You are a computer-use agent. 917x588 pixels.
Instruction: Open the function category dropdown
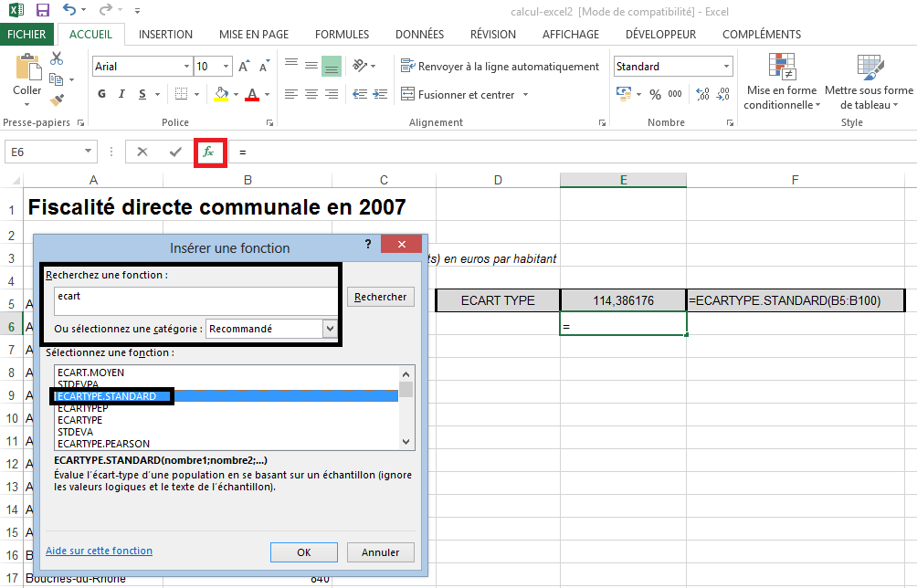[x=330, y=329]
